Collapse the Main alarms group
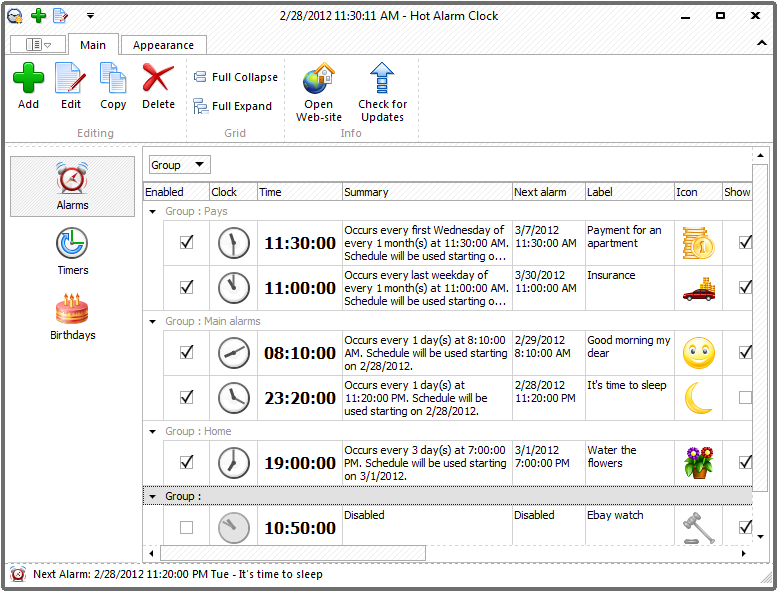778x592 pixels. [x=153, y=322]
